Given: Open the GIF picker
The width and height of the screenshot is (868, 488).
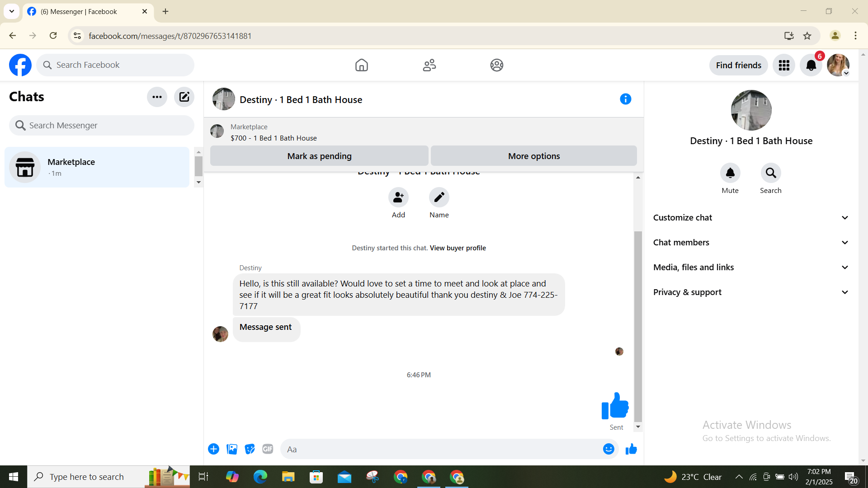Looking at the screenshot, I should click(x=268, y=449).
